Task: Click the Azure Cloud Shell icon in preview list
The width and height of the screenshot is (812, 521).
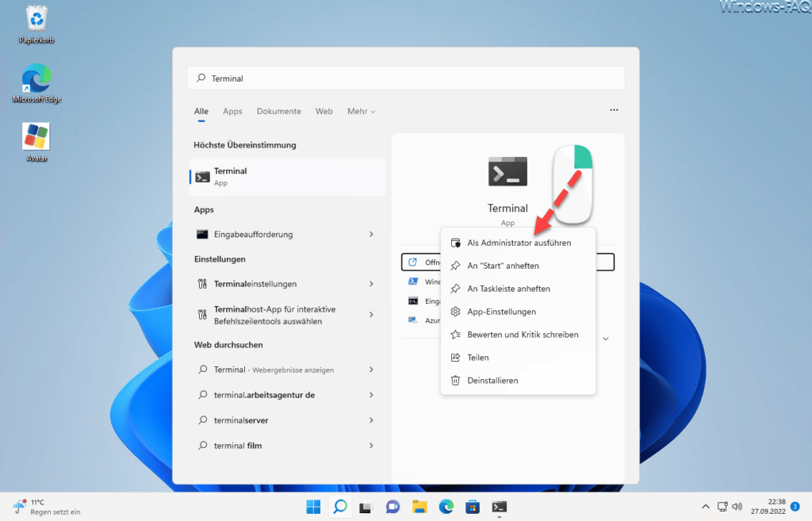Action: pos(412,320)
